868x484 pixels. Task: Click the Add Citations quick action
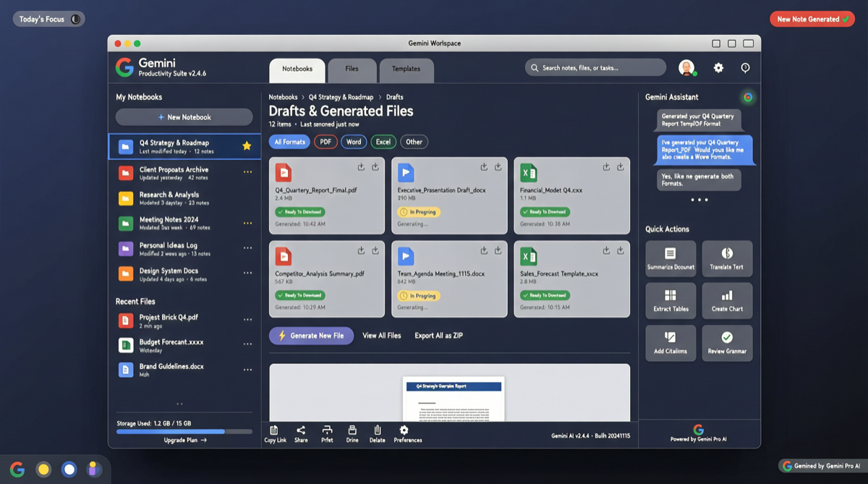pyautogui.click(x=671, y=343)
